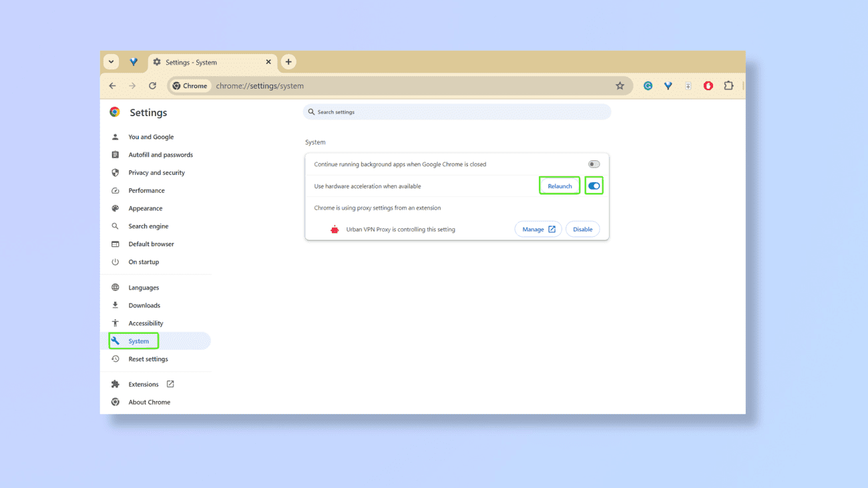868x488 pixels.
Task: Click the Urban VPN Proxy red icon
Action: [x=335, y=230]
